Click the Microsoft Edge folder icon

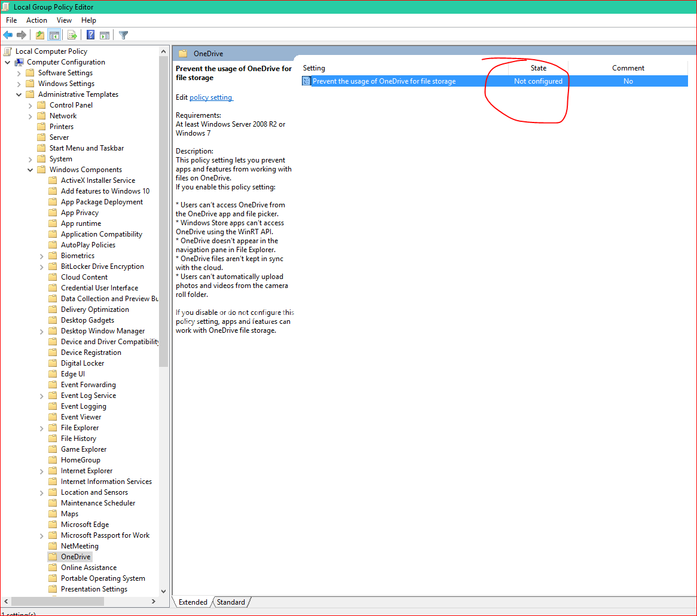[x=53, y=525]
